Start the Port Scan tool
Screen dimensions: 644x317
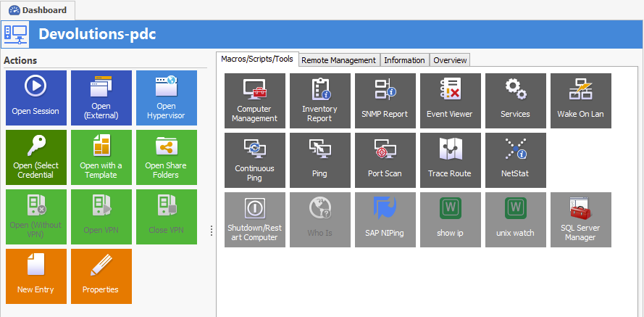tap(385, 160)
